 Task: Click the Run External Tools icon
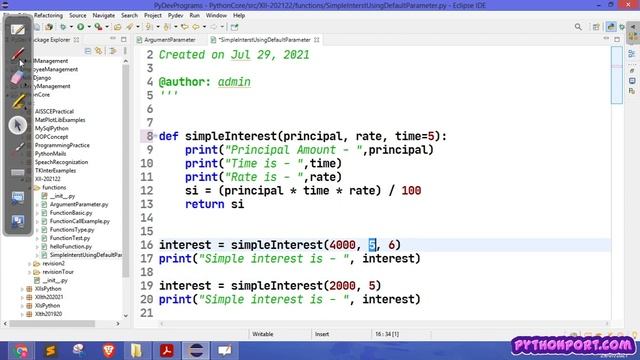click(x=98, y=27)
